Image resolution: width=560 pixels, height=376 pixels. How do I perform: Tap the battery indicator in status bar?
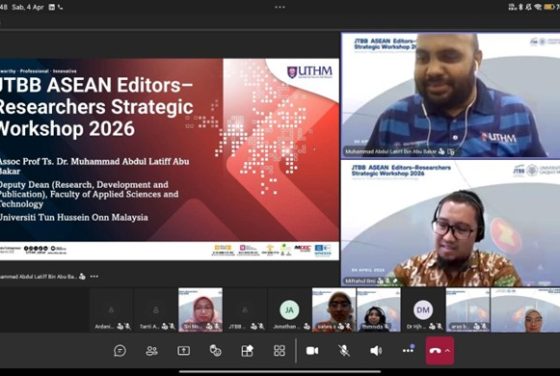[x=549, y=7]
